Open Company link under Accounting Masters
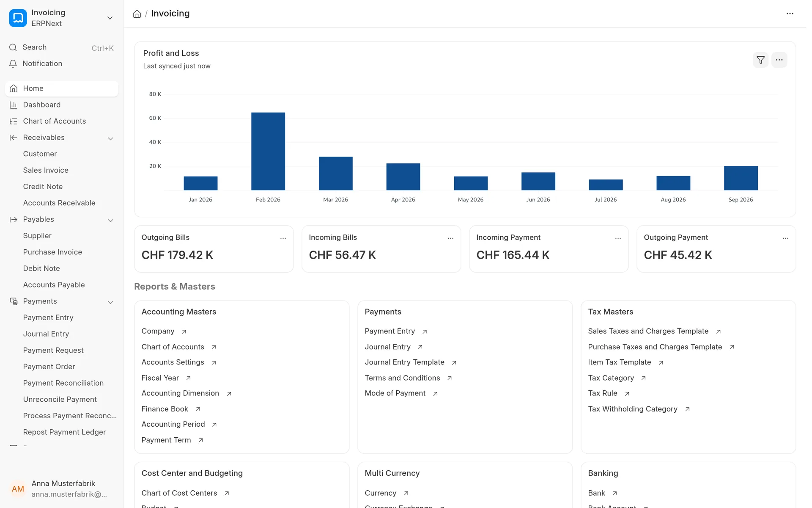The height and width of the screenshot is (508, 812). coord(158,331)
